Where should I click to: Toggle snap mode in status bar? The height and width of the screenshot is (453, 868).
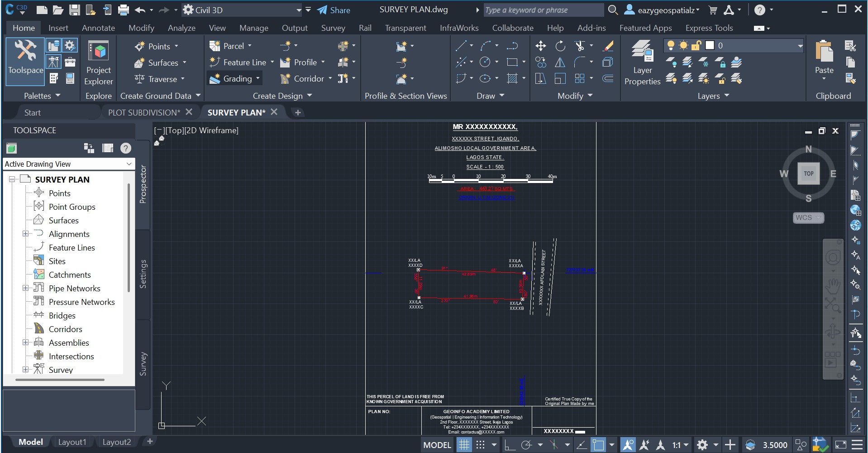click(x=481, y=445)
